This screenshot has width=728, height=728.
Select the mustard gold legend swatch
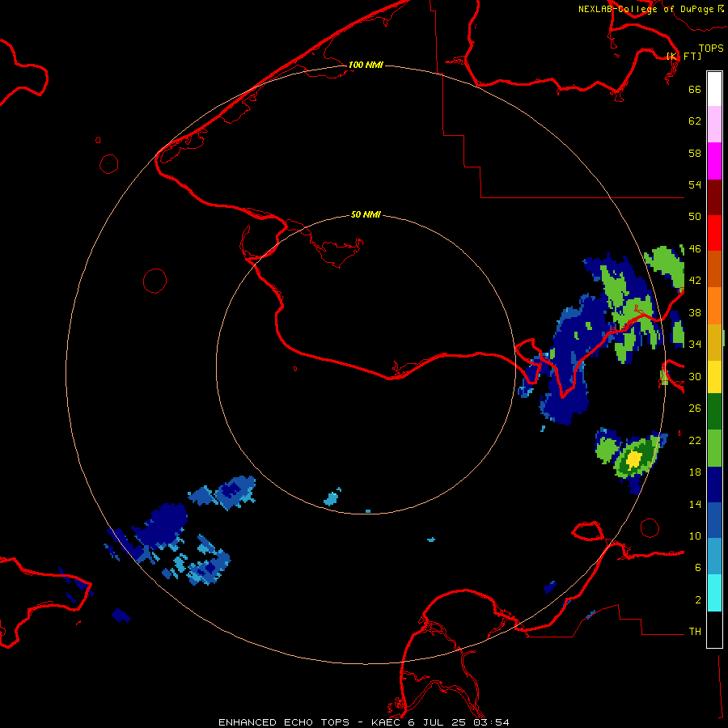(x=714, y=341)
